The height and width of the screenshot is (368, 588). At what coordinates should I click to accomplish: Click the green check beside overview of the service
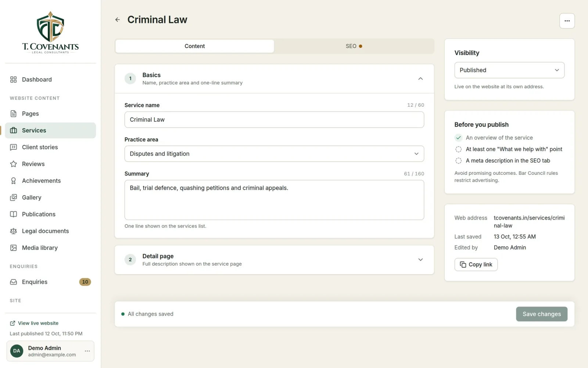click(459, 138)
